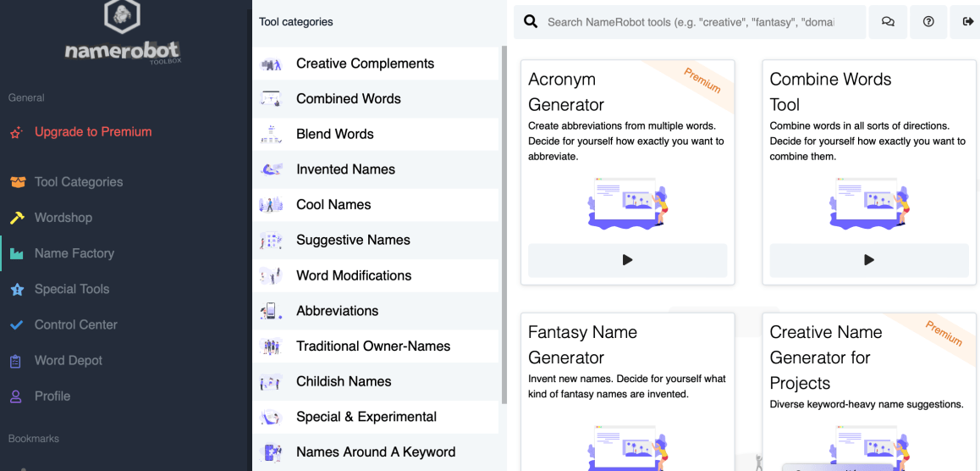The image size is (980, 471).
Task: Click the Word Depot clipboard icon
Action: click(x=16, y=361)
